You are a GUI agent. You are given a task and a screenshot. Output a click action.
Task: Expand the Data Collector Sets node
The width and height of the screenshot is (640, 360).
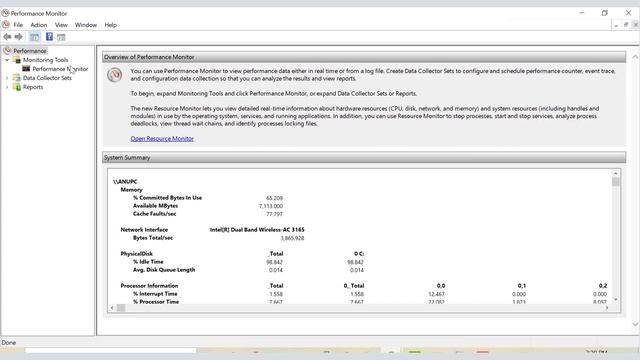(x=7, y=78)
